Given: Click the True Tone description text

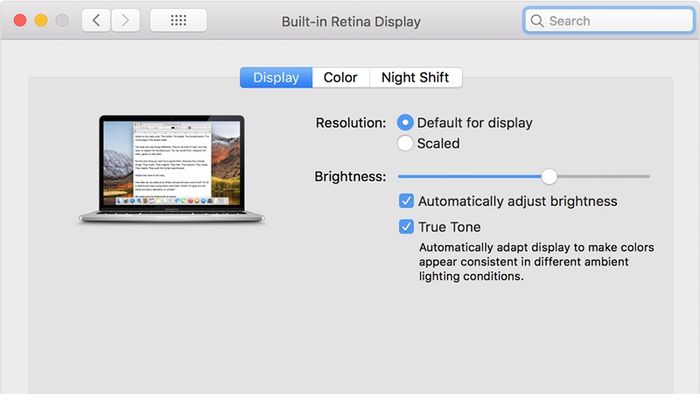Looking at the screenshot, I should 537,261.
